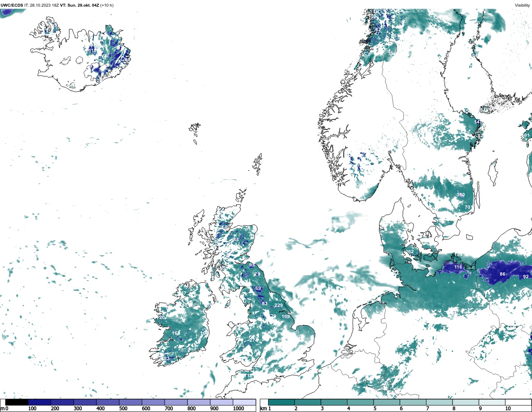Select the black 0-100 m legend swatch
Screen dimensions: 532x412
tap(17, 402)
